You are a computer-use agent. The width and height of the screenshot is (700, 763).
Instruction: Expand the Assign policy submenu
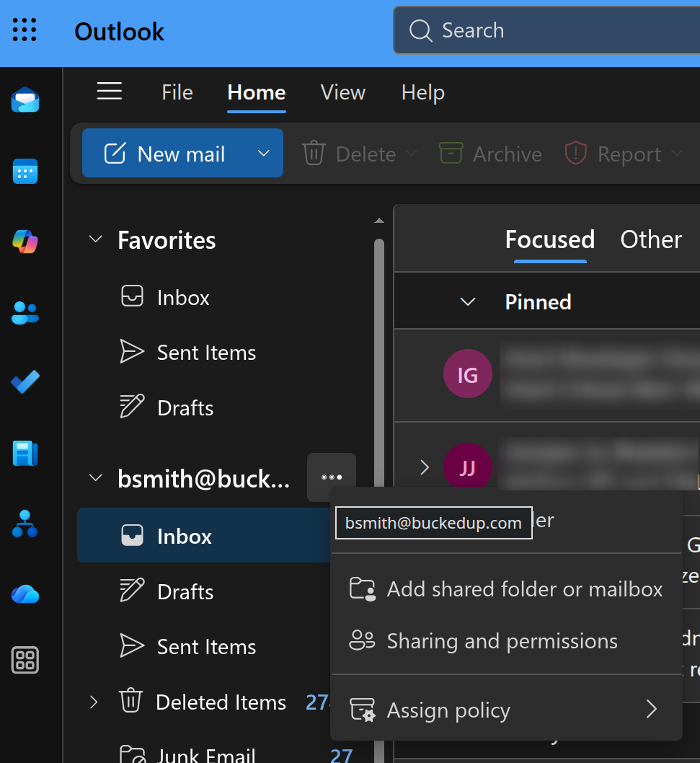point(652,710)
